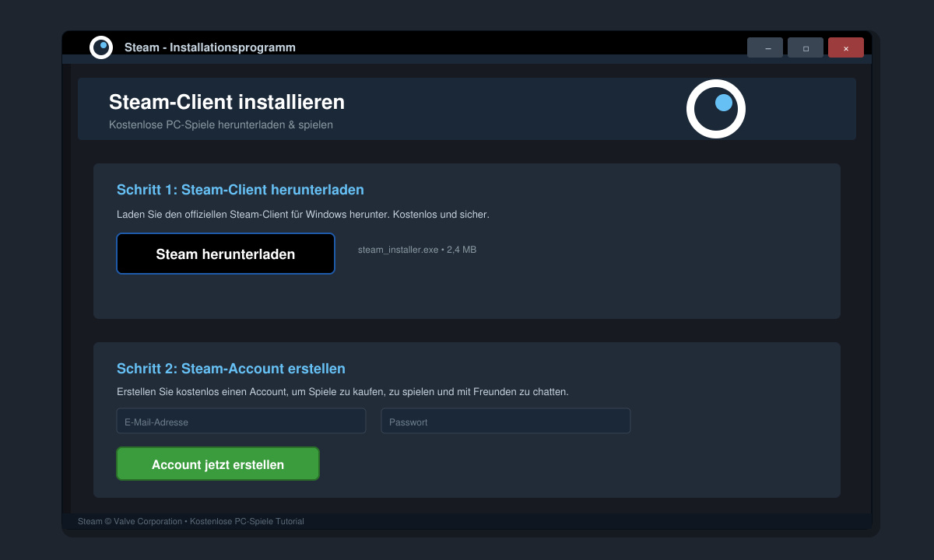Maximize the Steam installer window

(806, 47)
